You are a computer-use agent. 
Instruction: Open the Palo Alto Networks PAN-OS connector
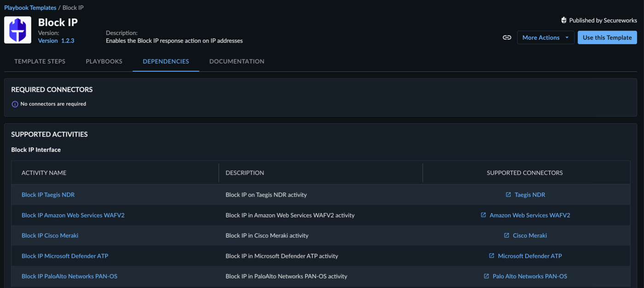(530, 276)
